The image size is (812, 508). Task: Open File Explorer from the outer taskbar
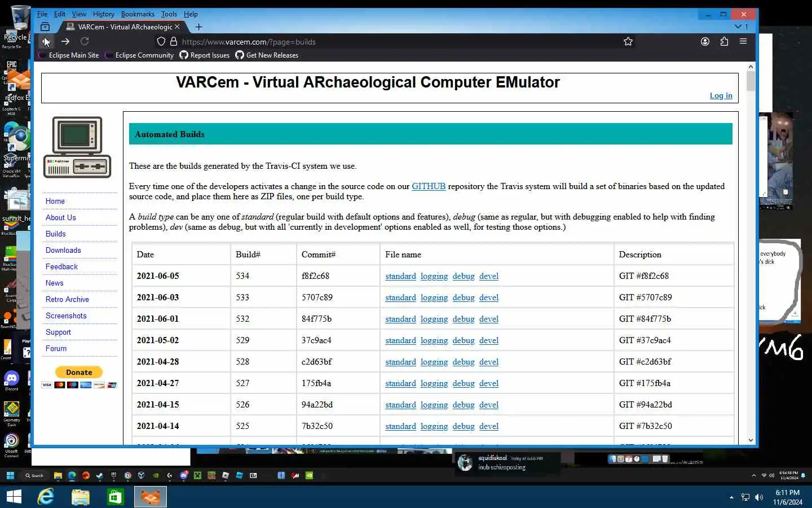(81, 497)
